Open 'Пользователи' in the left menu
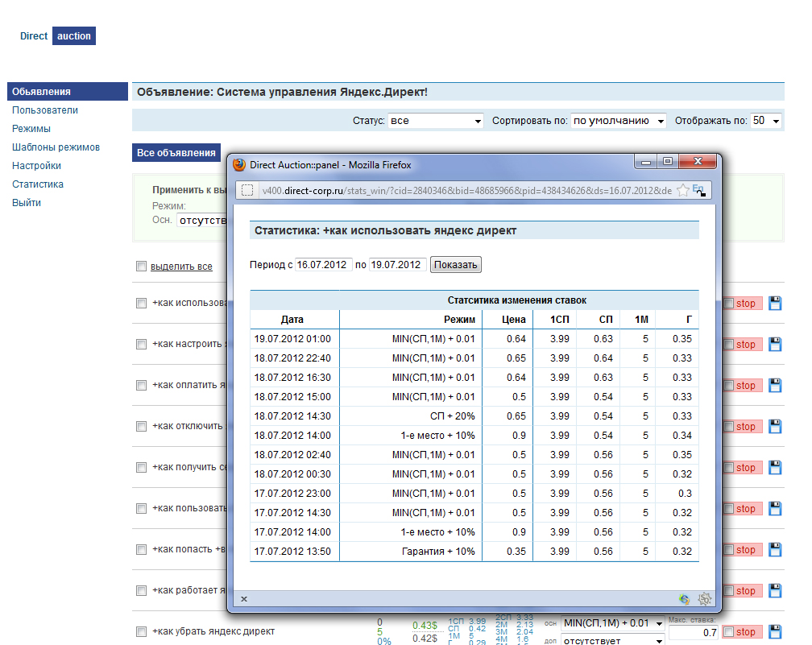Image resolution: width=812 pixels, height=645 pixels. 45,110
